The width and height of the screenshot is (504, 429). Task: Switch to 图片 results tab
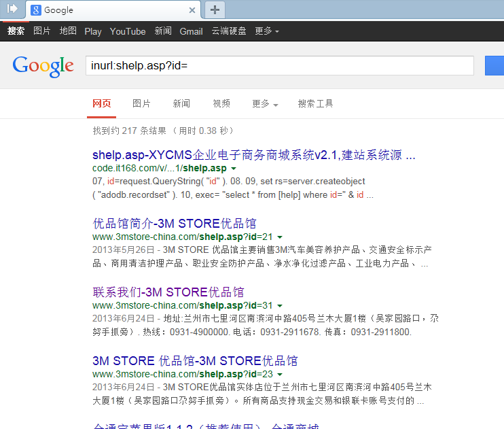point(141,103)
